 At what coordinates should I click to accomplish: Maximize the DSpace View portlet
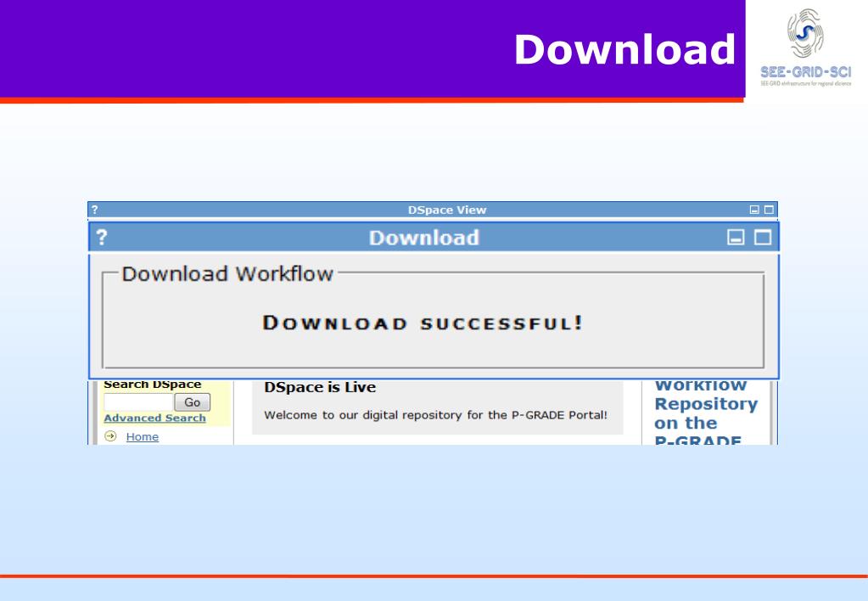[x=769, y=210]
